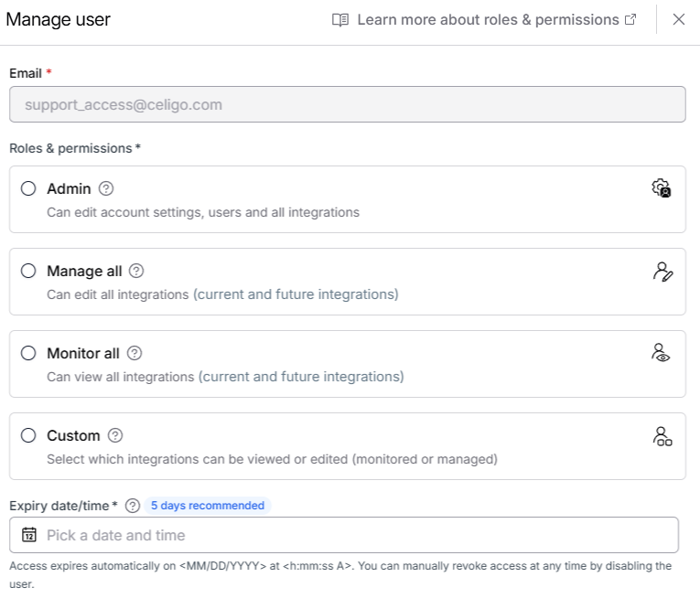Open help tooltip next to Admin

tap(106, 189)
